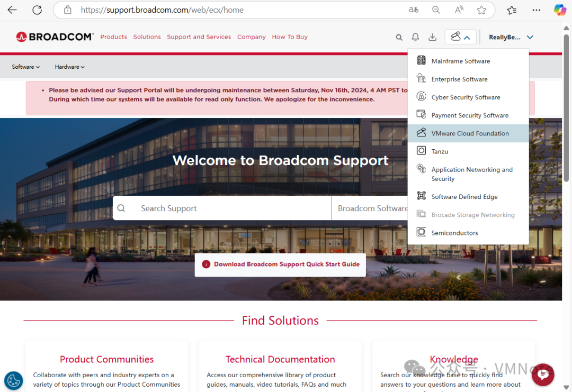
Task: Click the zoom out magnifier icon
Action: (x=436, y=10)
